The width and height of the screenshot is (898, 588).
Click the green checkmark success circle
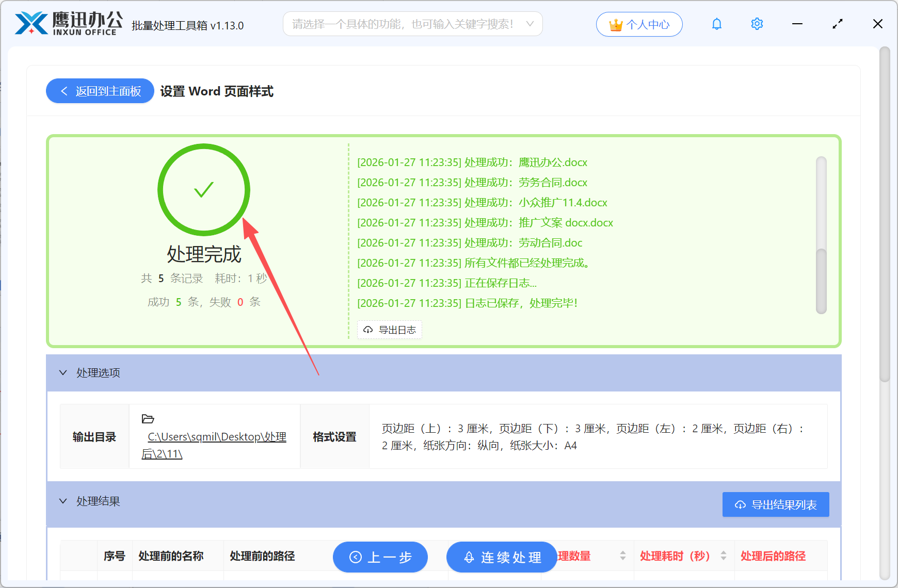pyautogui.click(x=203, y=190)
